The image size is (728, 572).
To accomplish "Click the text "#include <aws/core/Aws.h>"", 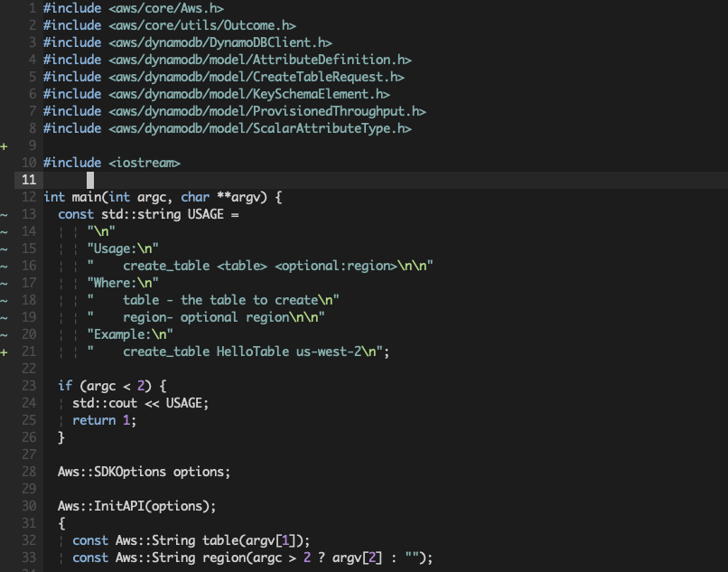I will (x=134, y=8).
